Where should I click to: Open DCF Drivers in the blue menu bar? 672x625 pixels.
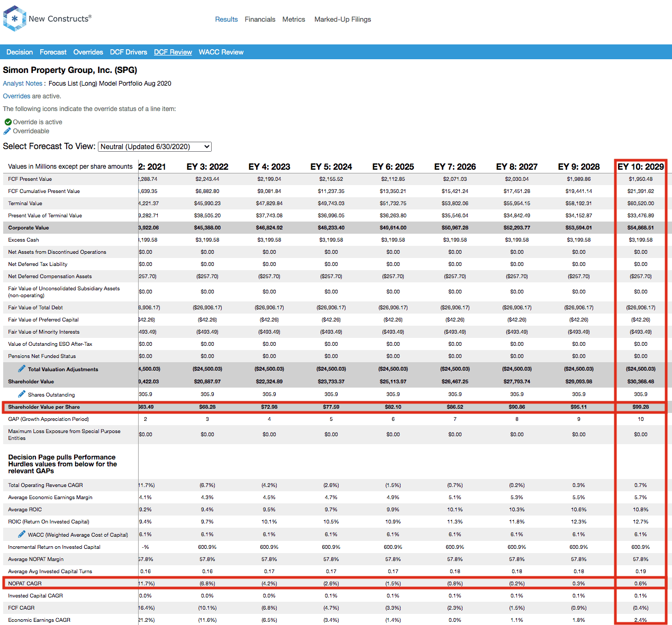pyautogui.click(x=129, y=52)
